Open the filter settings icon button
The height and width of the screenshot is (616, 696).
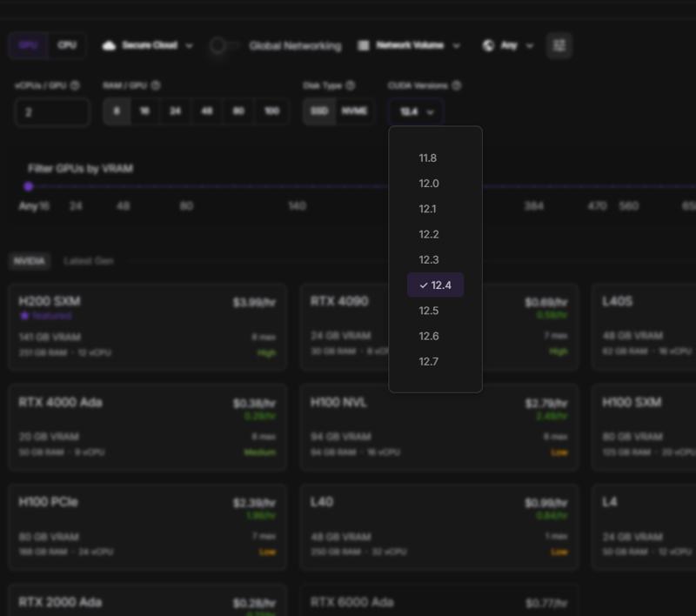[x=559, y=45]
